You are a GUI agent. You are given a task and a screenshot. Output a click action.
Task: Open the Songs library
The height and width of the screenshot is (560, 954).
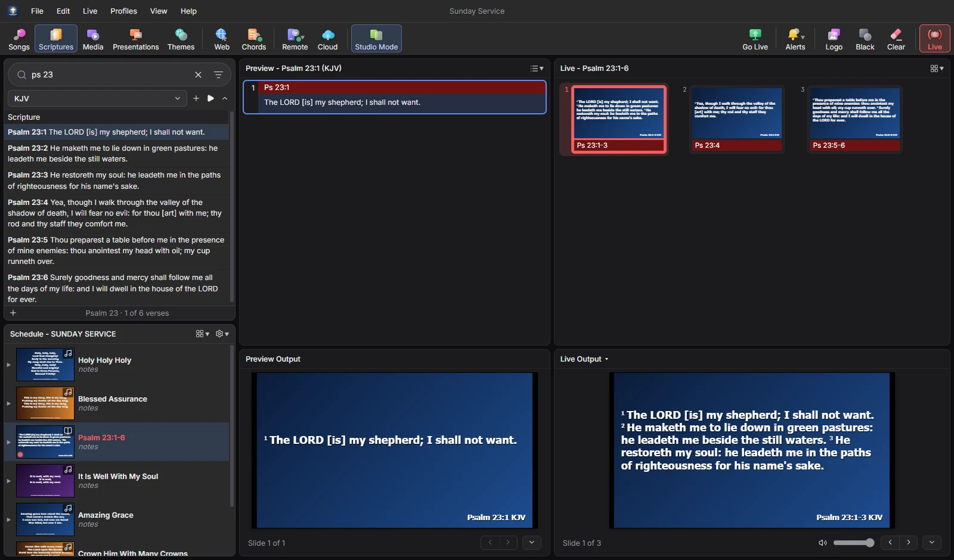(x=19, y=39)
